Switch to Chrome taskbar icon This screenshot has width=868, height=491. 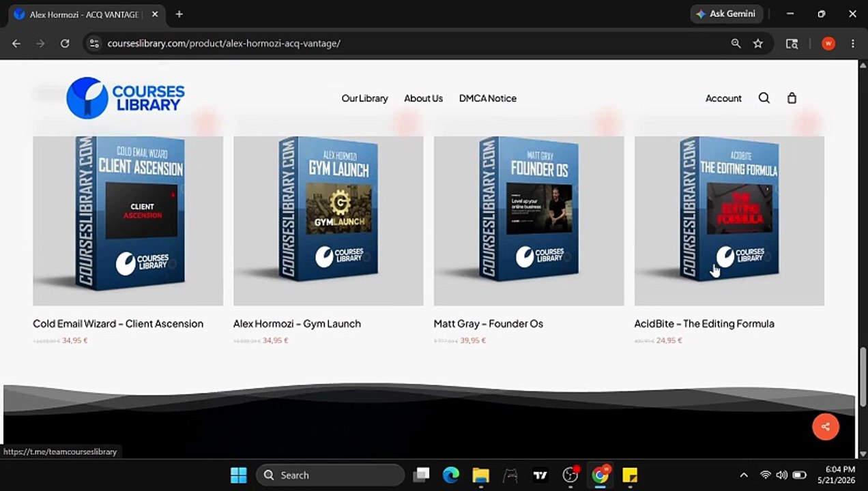tap(601, 475)
